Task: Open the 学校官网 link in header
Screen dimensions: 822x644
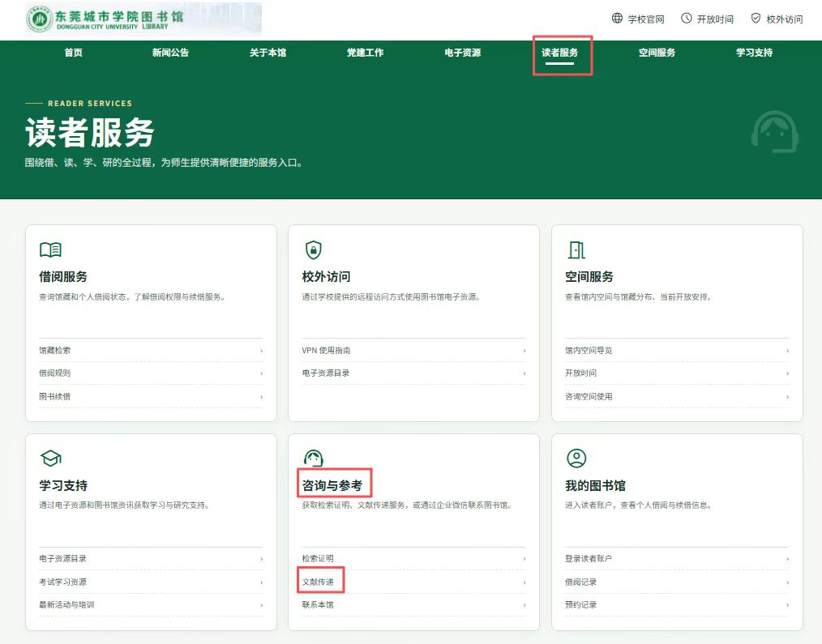Action: click(646, 19)
